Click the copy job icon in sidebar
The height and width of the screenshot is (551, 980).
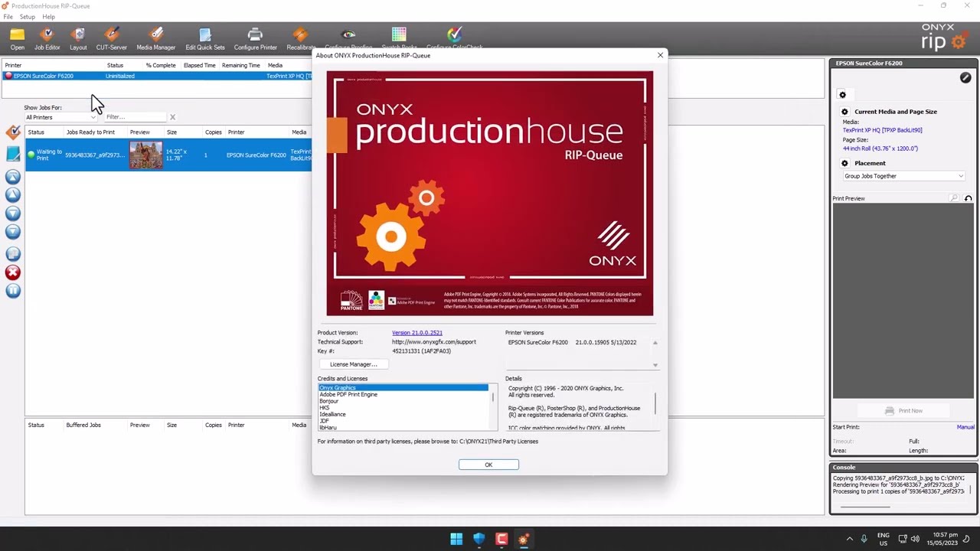click(13, 254)
